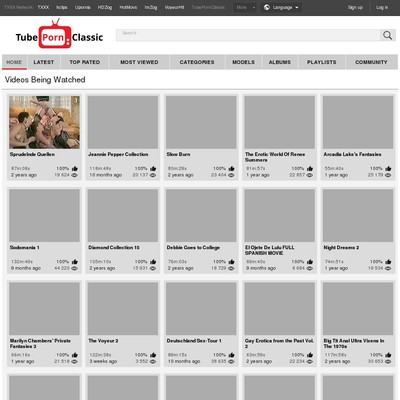
Task: Expand the More network dropdown
Action: pos(245,7)
